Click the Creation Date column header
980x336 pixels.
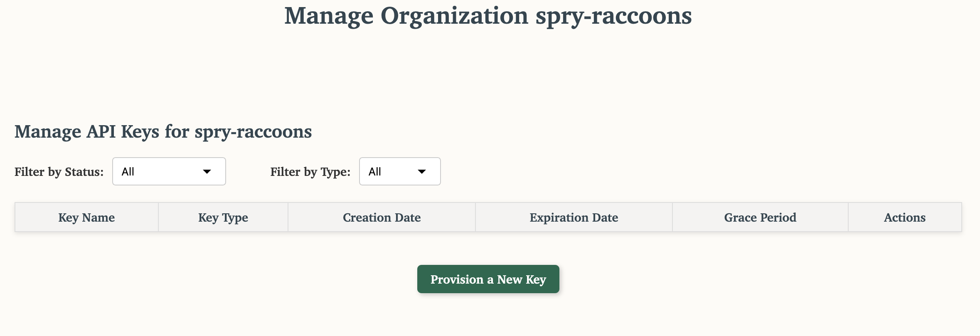click(x=382, y=217)
